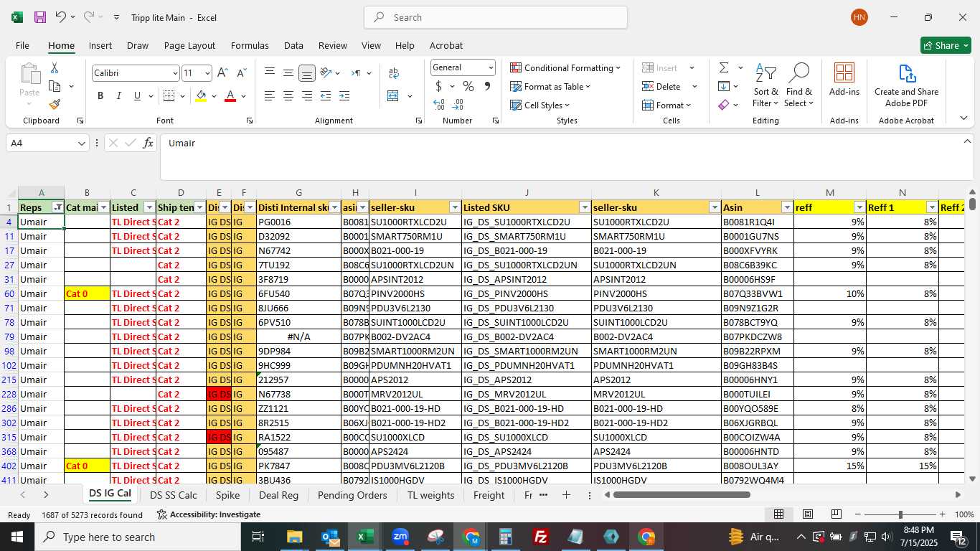Open Zoom app in taskbar

[400, 537]
